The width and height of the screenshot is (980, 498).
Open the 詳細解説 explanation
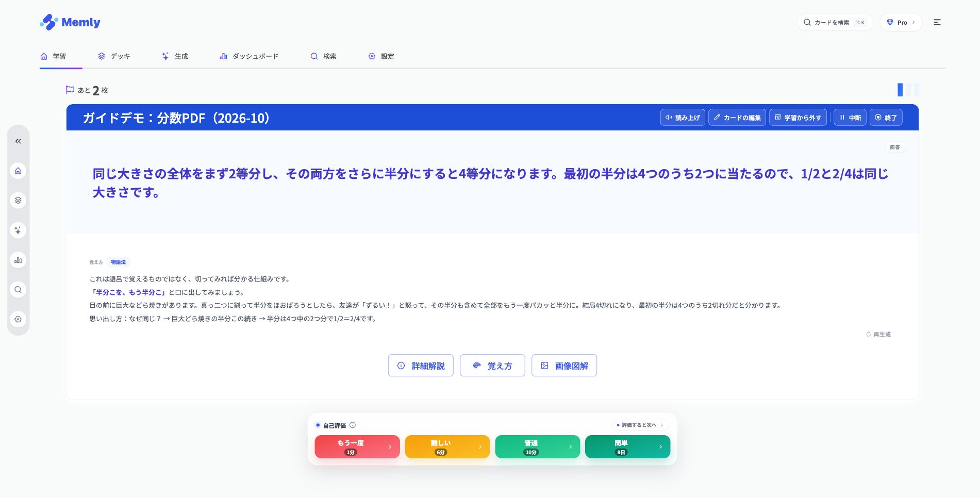421,366
